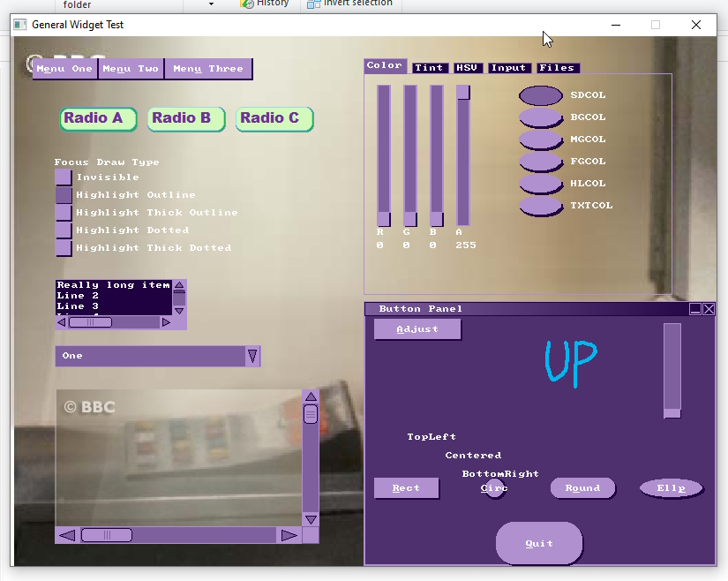The height and width of the screenshot is (581, 728).
Task: Switch to the HSV tab
Action: [x=465, y=68]
